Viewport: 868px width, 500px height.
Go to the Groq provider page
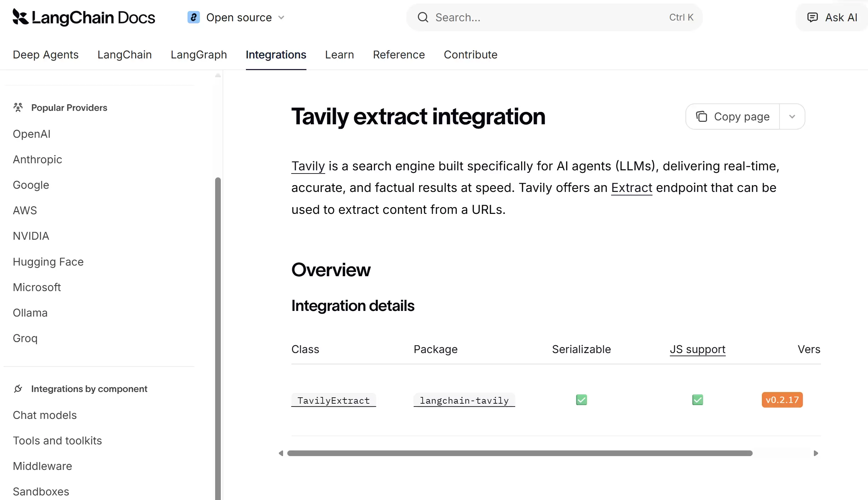tap(25, 338)
